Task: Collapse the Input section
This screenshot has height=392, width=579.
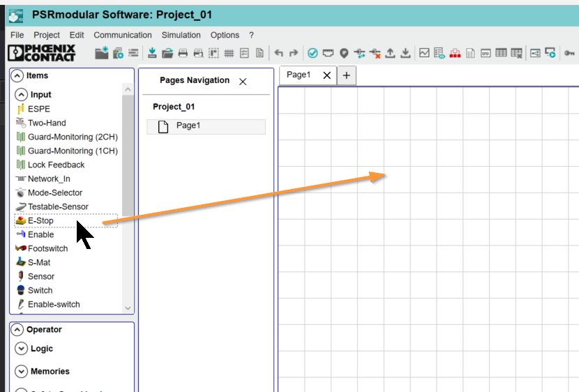Action: [x=21, y=95]
